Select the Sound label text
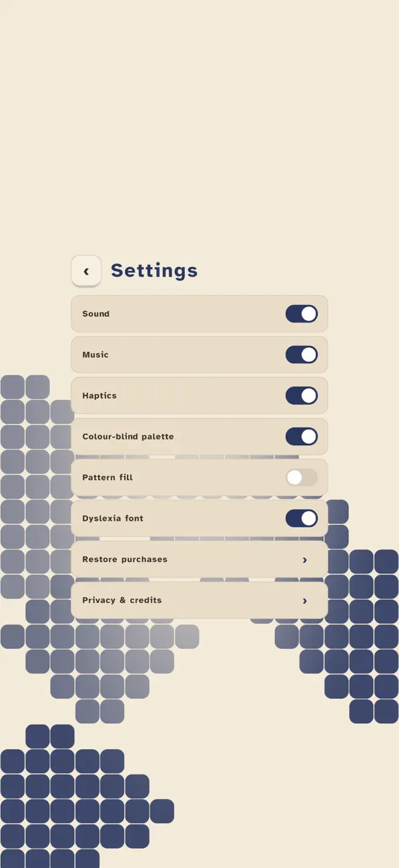The height and width of the screenshot is (868, 399). click(x=95, y=314)
